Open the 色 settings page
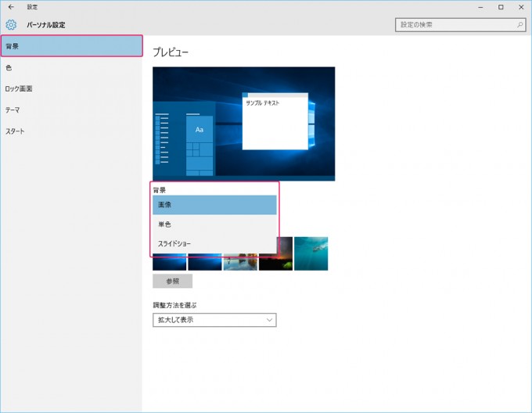532x413 pixels. [x=71, y=67]
